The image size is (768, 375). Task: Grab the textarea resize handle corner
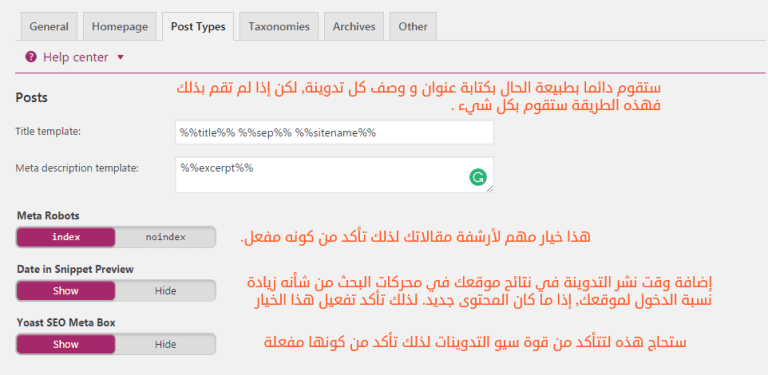[x=489, y=189]
